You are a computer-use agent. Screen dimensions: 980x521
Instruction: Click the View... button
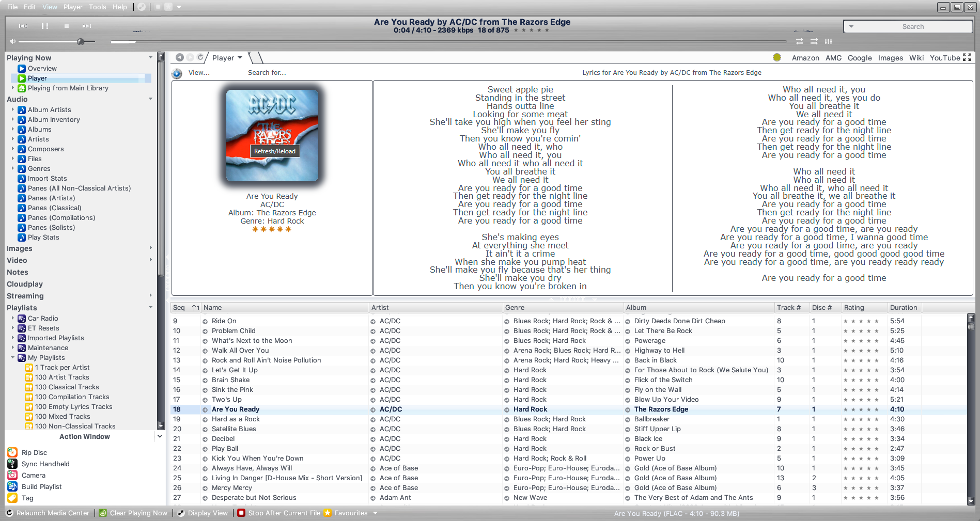click(199, 73)
